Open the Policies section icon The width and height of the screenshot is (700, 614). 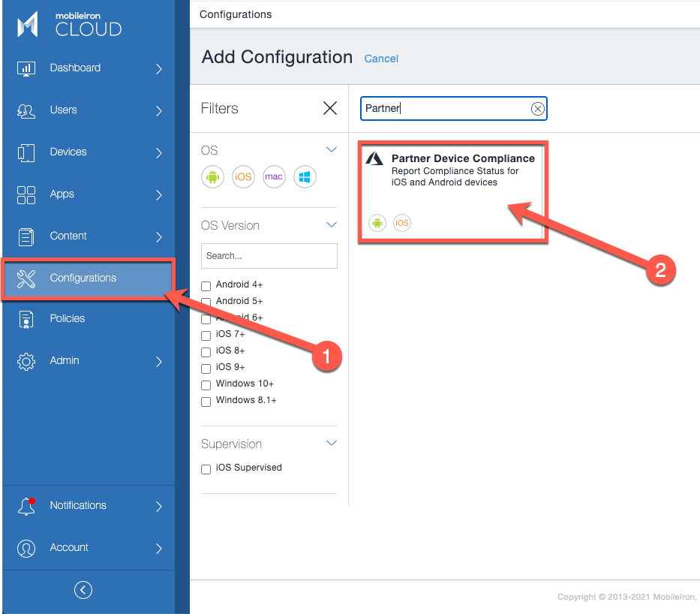[x=26, y=318]
